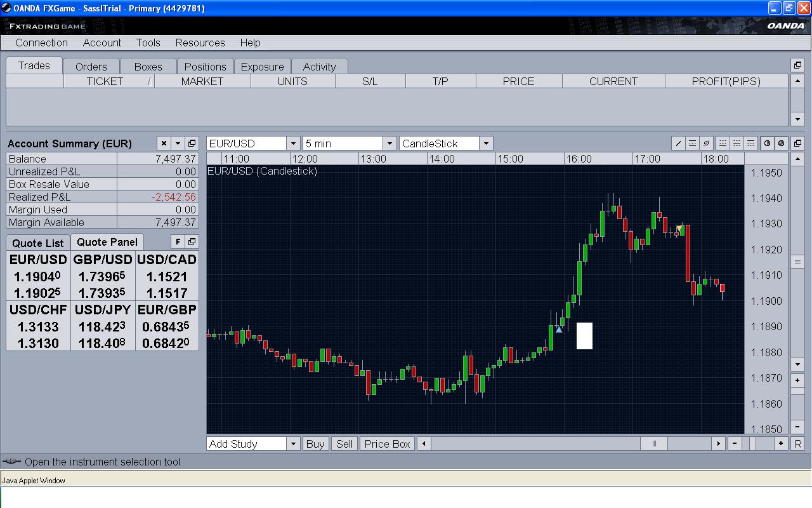Zoom out the chart price axis
812x508 pixels.
(798, 427)
